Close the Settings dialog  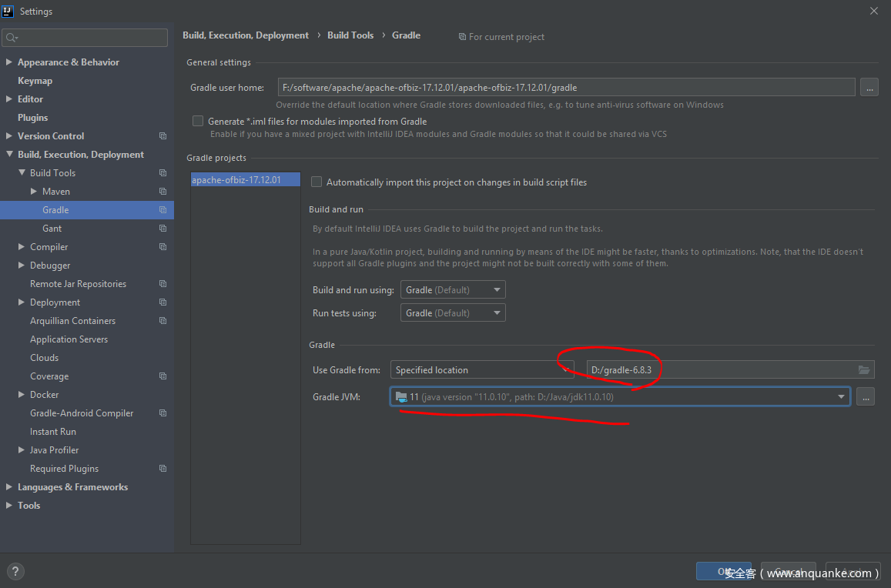pyautogui.click(x=874, y=12)
